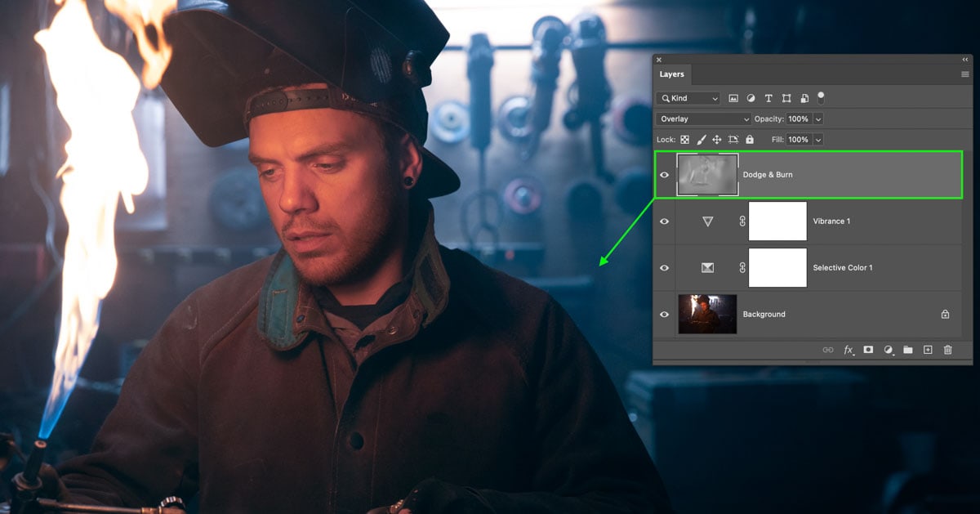Toggle the layer filtering switch
The image size is (980, 514).
(x=821, y=97)
